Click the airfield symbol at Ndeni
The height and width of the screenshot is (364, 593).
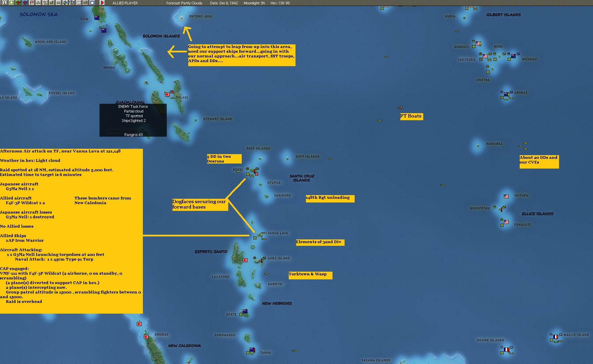257,168
